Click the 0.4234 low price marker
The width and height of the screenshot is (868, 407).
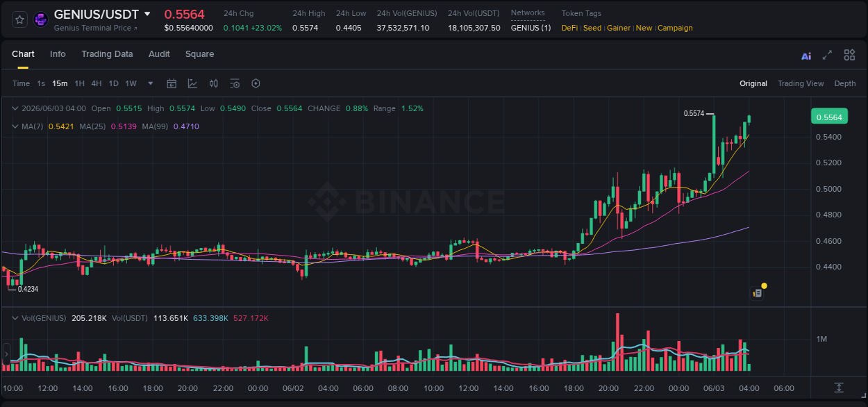point(28,289)
